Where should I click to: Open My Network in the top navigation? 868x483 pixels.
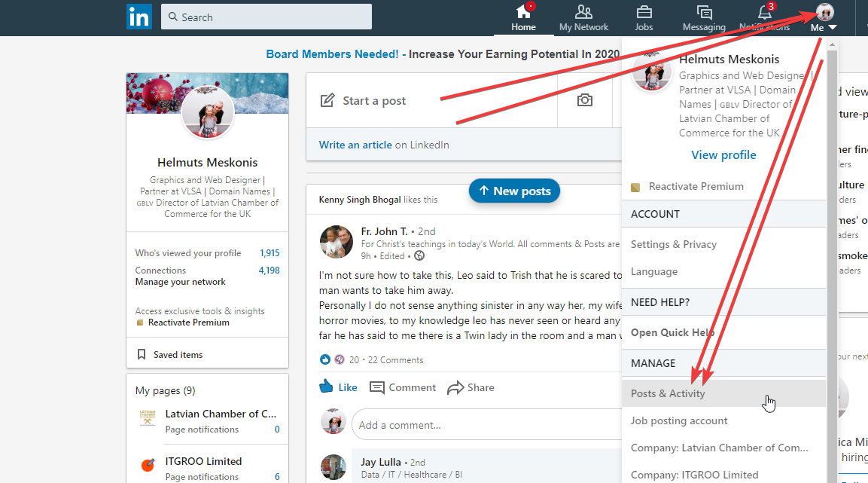coord(583,18)
